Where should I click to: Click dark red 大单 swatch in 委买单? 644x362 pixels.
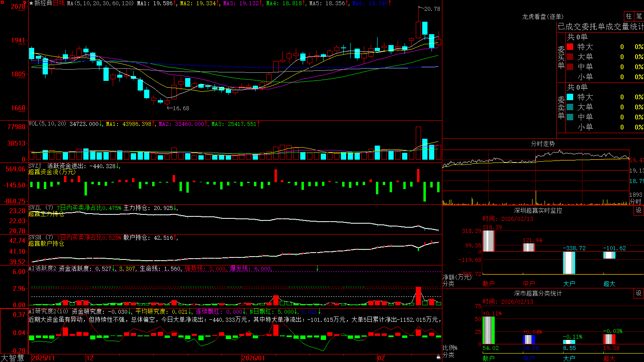click(570, 57)
